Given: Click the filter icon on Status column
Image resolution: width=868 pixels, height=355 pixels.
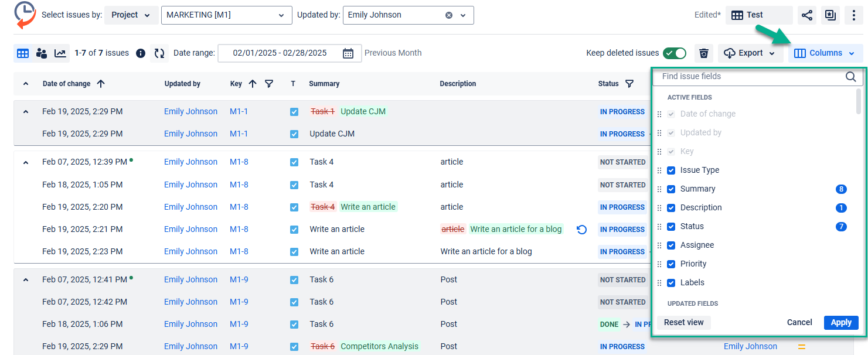Looking at the screenshot, I should 629,84.
